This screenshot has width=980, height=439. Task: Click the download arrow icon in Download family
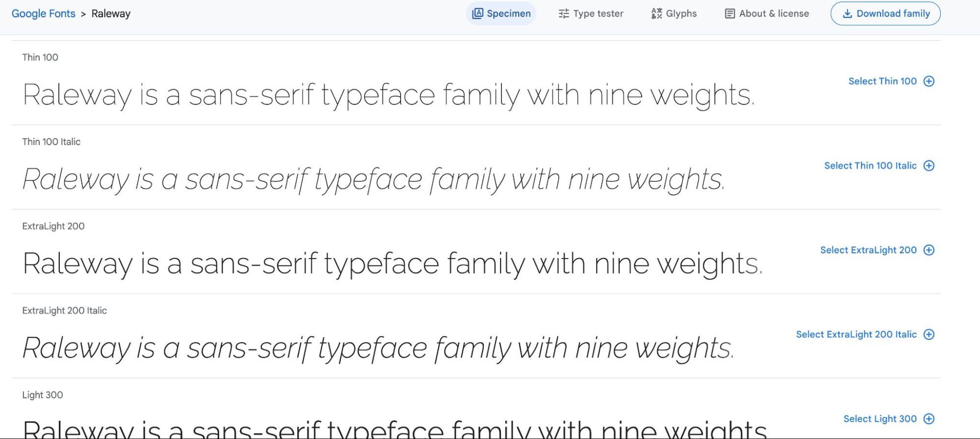coord(847,14)
